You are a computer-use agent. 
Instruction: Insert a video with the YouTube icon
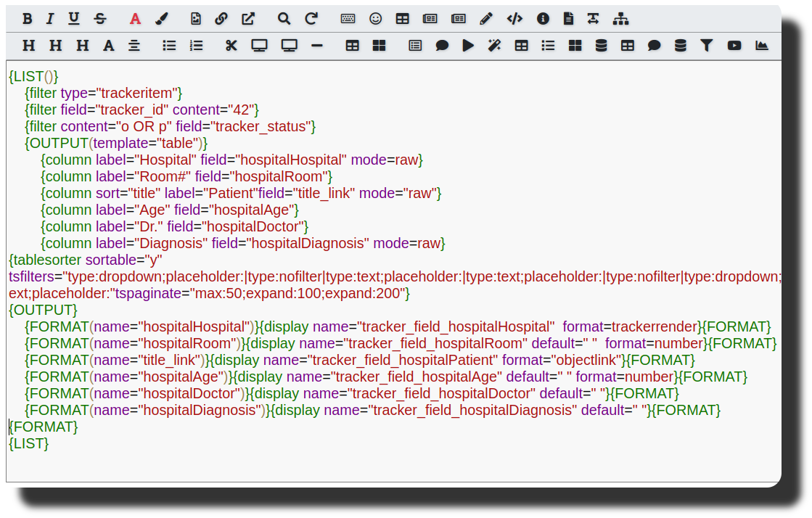(734, 46)
